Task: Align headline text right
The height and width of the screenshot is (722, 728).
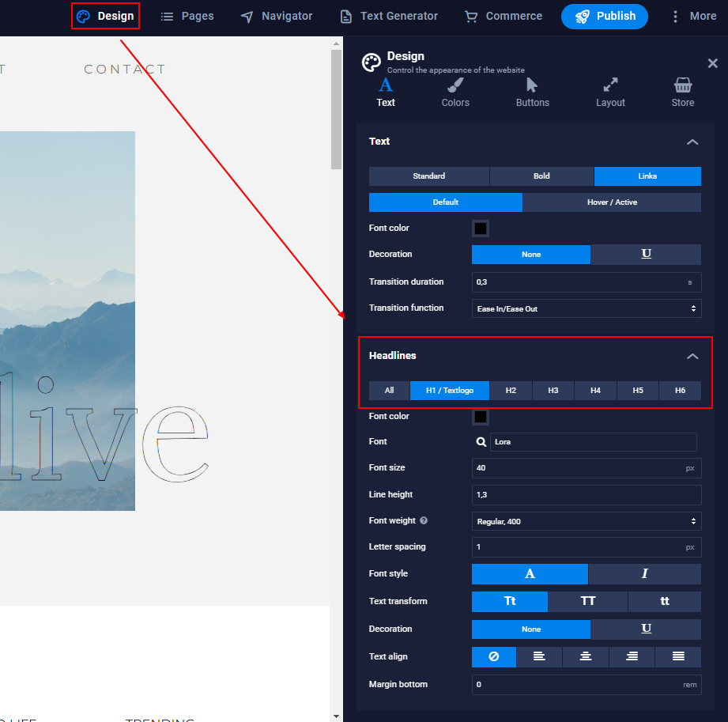Action: pyautogui.click(x=632, y=656)
